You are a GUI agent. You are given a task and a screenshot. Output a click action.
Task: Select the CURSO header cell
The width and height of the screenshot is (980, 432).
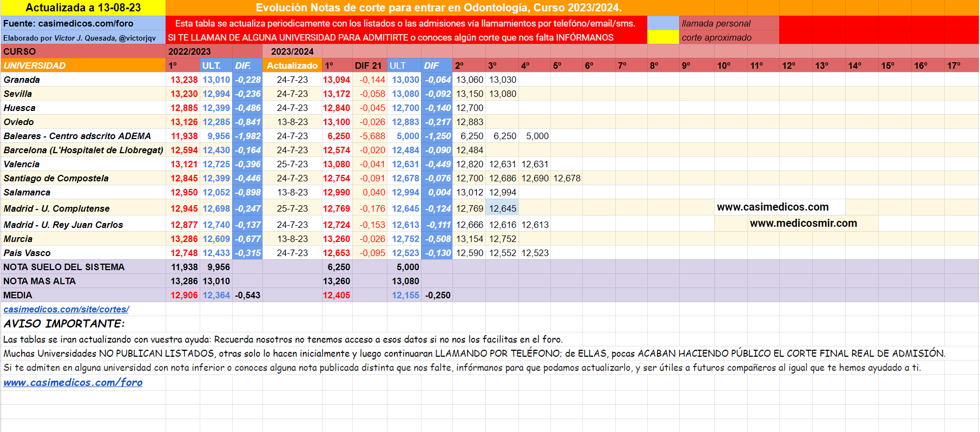[x=83, y=51]
